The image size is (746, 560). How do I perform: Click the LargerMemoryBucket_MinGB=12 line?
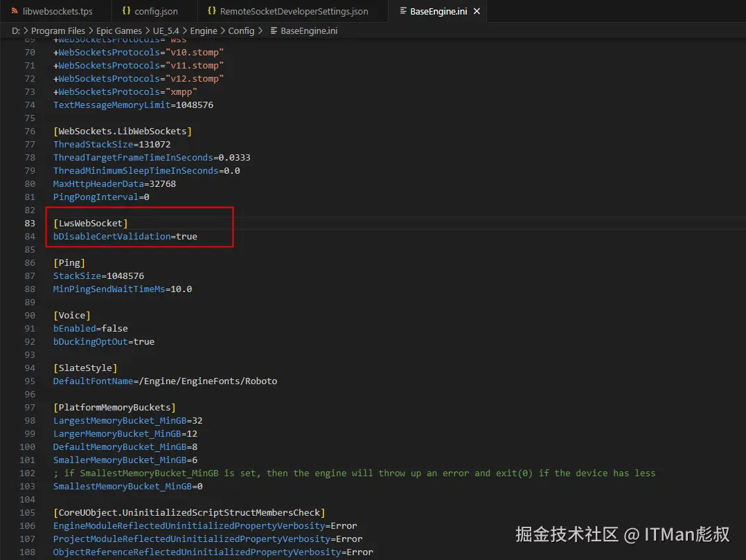pos(125,433)
